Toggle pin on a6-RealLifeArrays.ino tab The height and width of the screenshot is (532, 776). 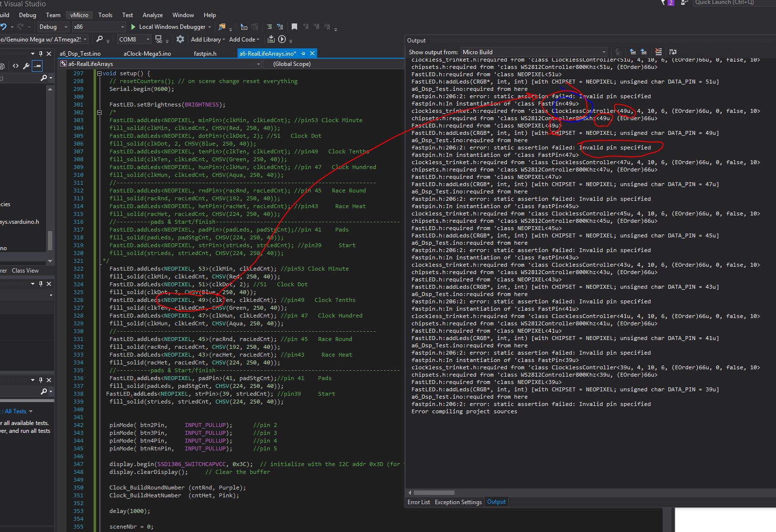coord(303,54)
